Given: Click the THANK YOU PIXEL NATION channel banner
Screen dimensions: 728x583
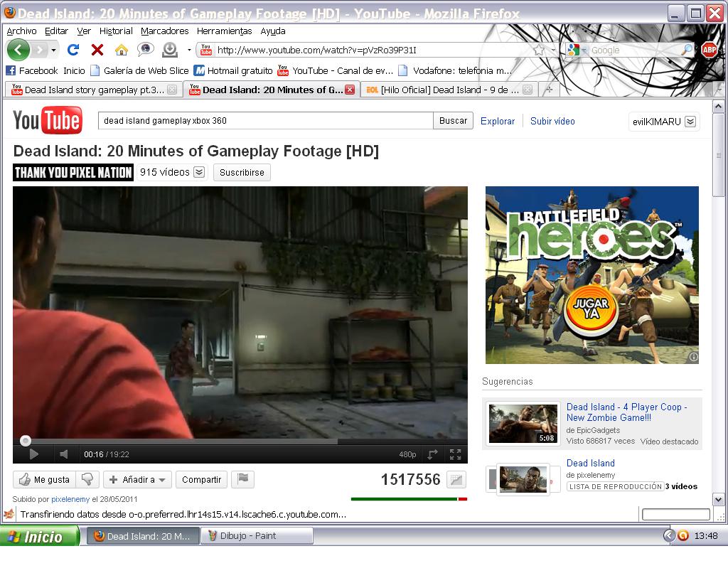Looking at the screenshot, I should [73, 172].
